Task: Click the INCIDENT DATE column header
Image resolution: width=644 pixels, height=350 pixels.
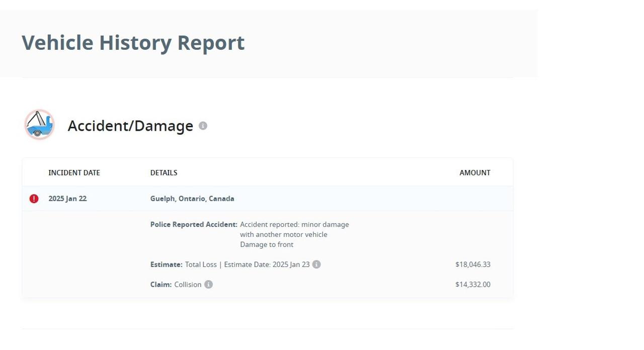Action: tap(74, 173)
